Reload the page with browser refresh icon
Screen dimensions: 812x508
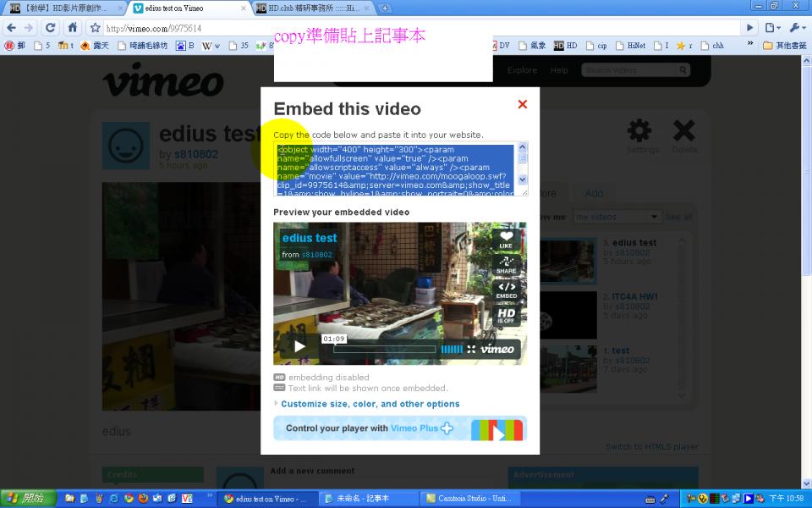coord(50,27)
